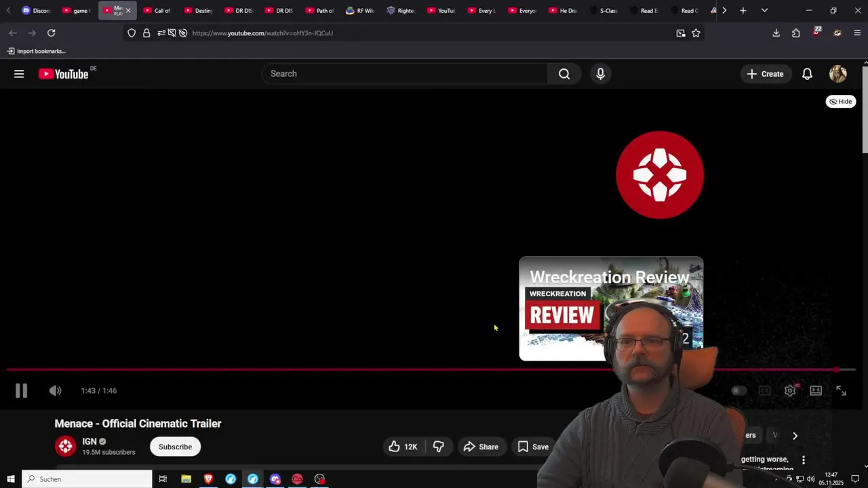Switch to the Call of tab
The height and width of the screenshot is (488, 868).
tap(157, 10)
